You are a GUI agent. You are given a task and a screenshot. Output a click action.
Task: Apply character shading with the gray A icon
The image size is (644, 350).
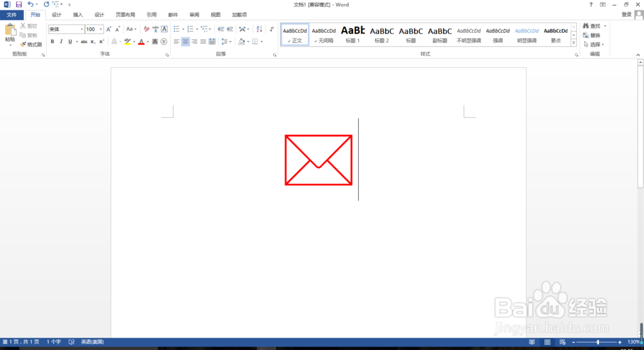(x=155, y=41)
